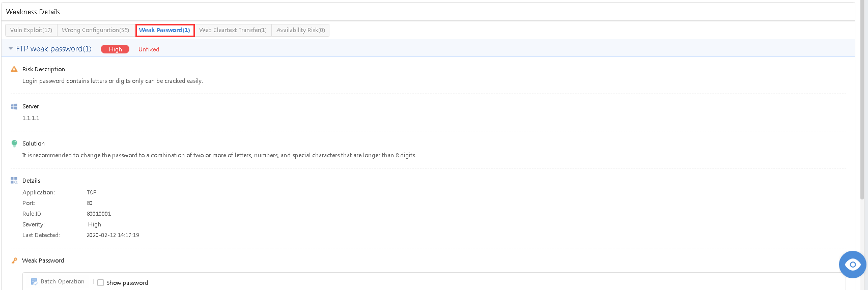This screenshot has width=868, height=290.
Task: Click the Risk Description warning icon
Action: pos(14,69)
